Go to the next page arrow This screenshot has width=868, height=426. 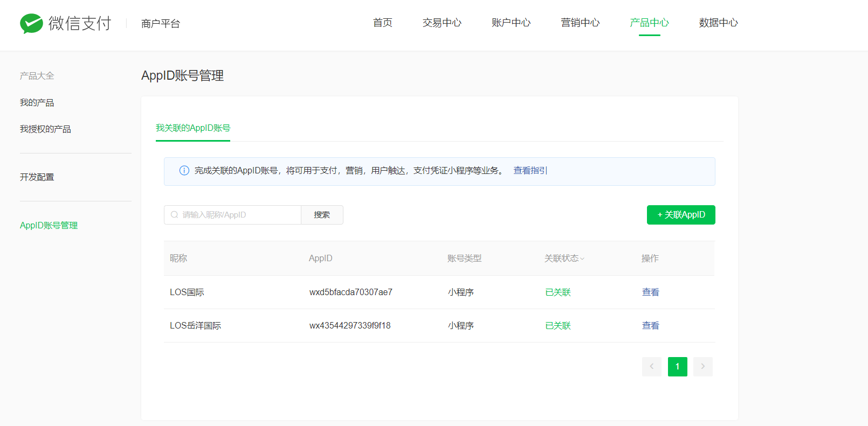(x=703, y=367)
